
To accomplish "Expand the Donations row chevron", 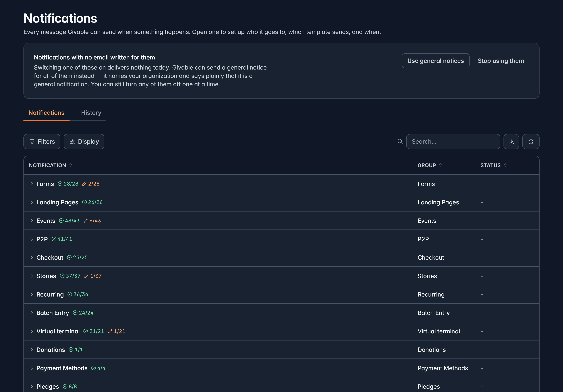I will (32, 350).
